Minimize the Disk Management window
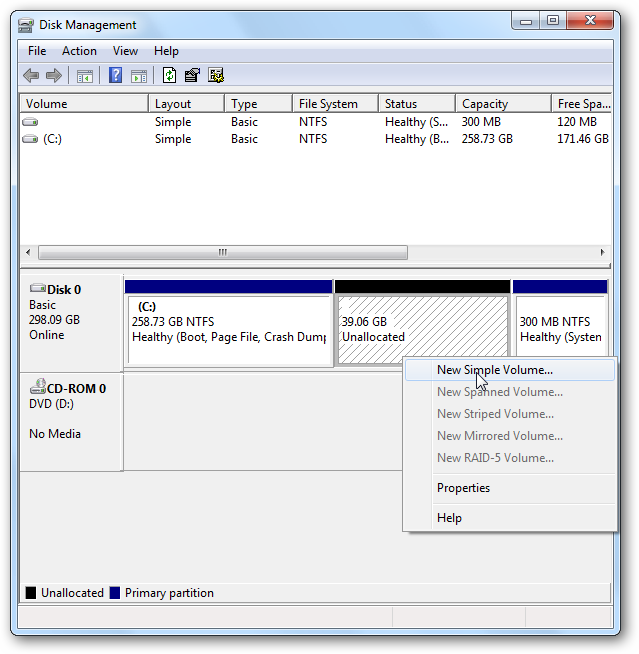 coord(526,20)
